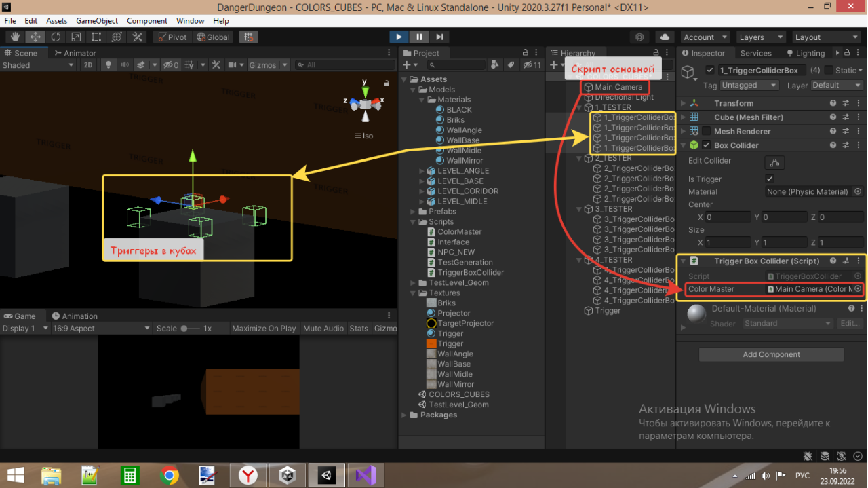Viewport: 868px width, 488px height.
Task: Open the Layout dropdown
Action: 826,37
